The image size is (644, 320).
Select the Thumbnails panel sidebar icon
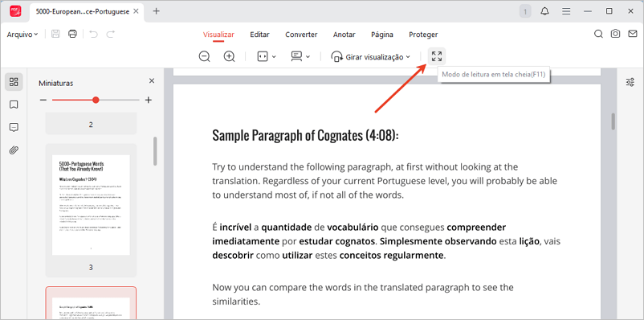point(14,82)
